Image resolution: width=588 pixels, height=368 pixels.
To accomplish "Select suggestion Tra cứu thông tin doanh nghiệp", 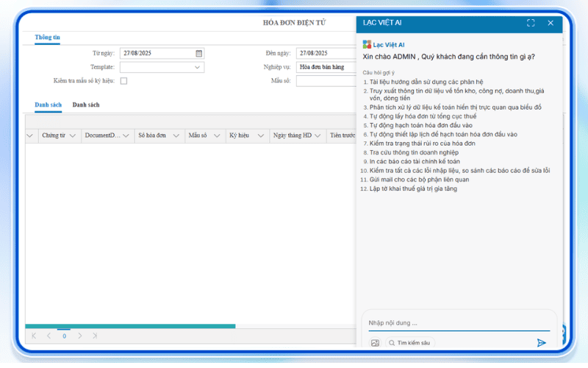I will [414, 152].
